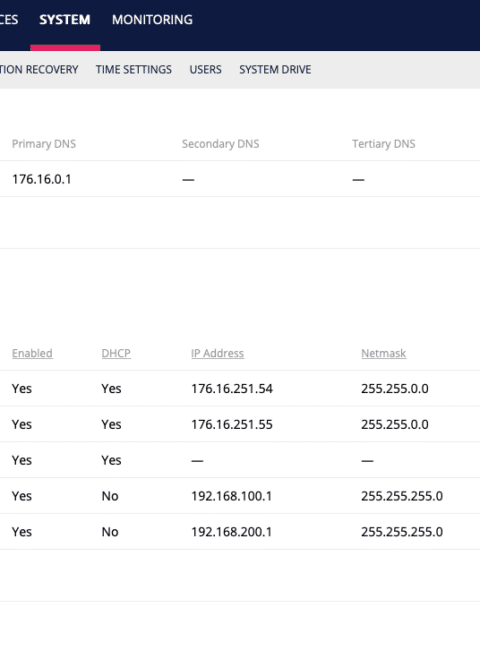Select the row with IP 192.168.100.1
480x650 pixels.
pyautogui.click(x=240, y=496)
